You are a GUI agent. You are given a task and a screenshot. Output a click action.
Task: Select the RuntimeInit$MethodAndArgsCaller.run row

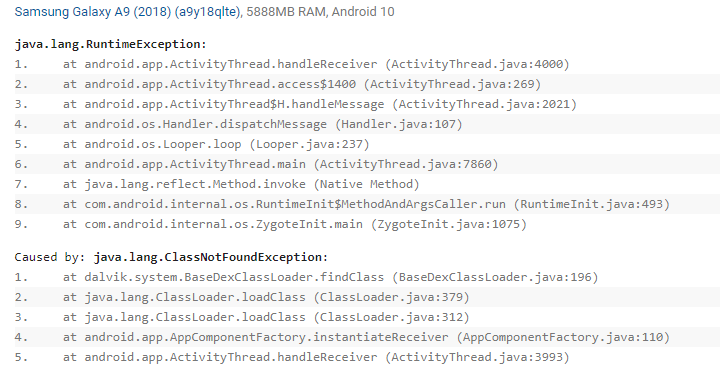click(x=367, y=204)
